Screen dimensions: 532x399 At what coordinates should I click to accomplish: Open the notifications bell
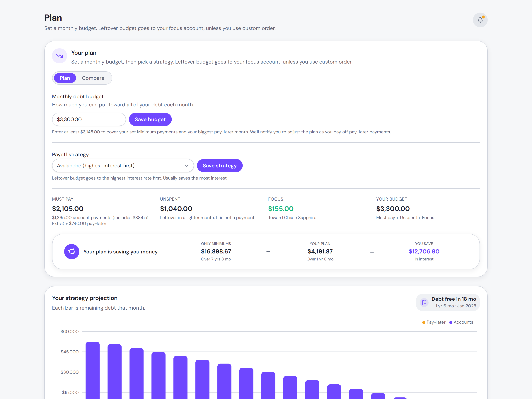point(480,20)
